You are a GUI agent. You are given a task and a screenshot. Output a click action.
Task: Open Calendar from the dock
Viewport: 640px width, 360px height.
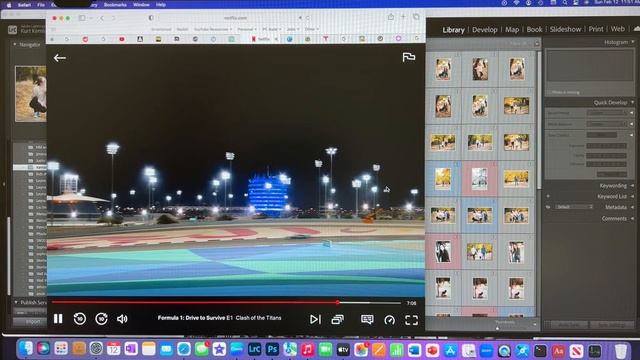coord(113,349)
